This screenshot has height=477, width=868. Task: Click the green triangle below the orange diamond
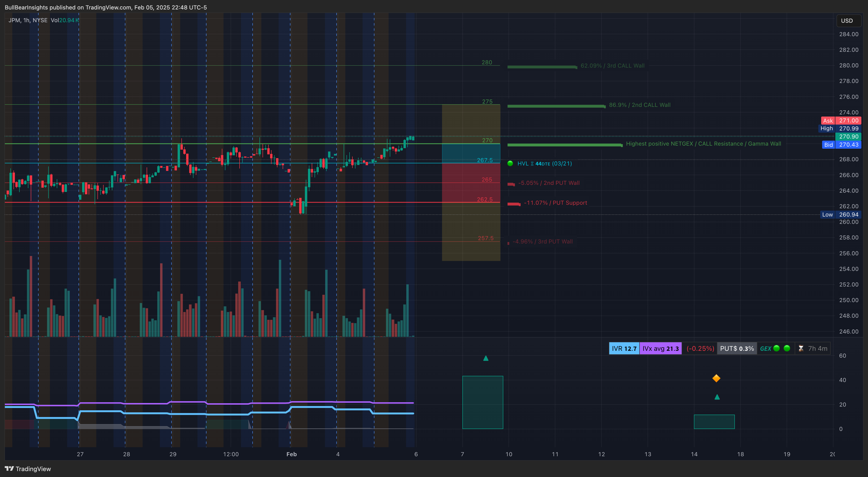coord(717,397)
